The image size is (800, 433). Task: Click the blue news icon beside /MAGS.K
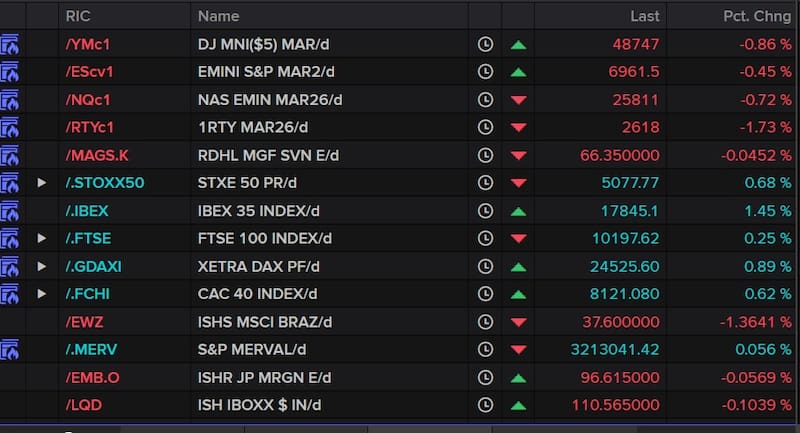pyautogui.click(x=11, y=156)
